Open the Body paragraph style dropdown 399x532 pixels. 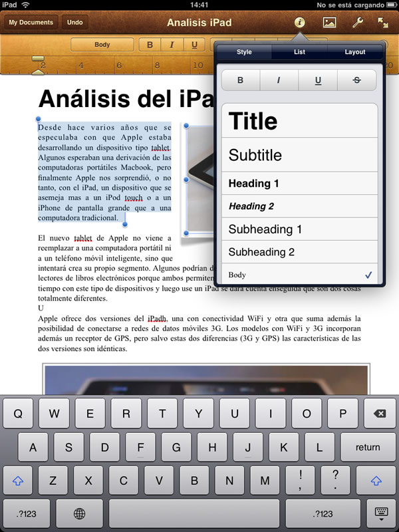point(102,45)
